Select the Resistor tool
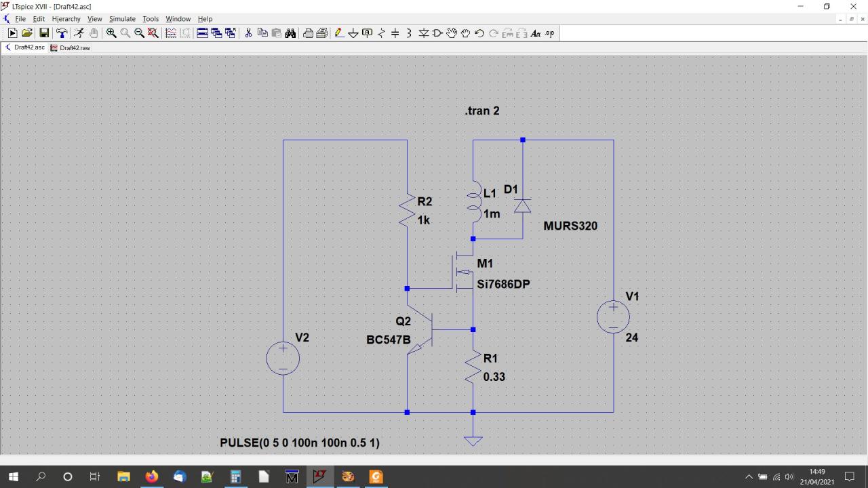This screenshot has width=868, height=488. (x=381, y=33)
